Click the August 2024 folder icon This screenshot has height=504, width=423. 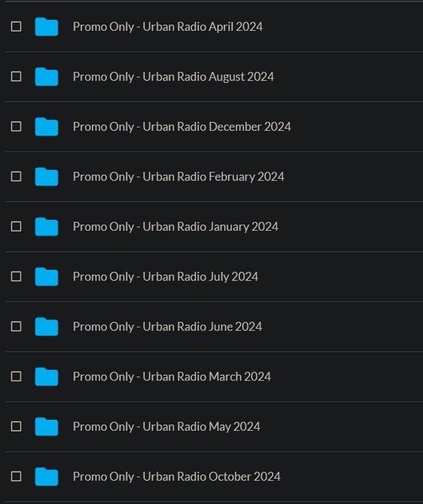47,77
